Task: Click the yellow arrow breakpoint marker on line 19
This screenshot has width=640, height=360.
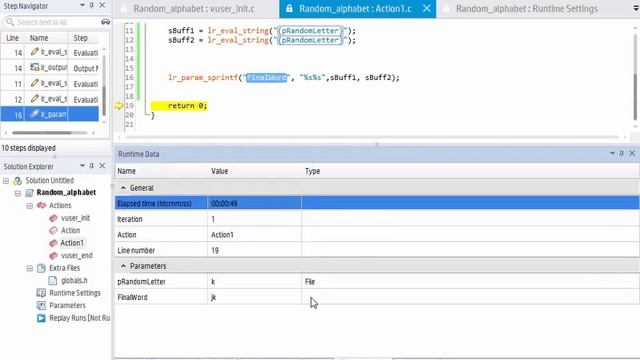Action: (118, 106)
